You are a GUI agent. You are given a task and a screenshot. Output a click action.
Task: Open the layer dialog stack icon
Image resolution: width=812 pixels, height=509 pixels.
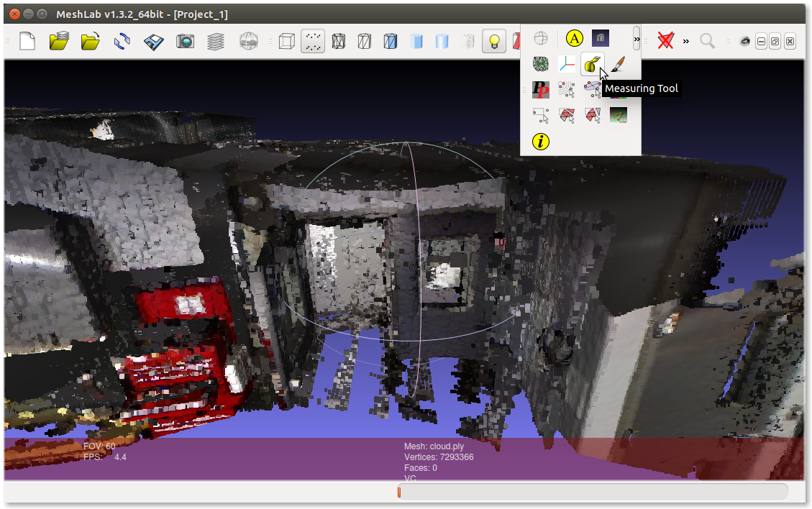216,41
